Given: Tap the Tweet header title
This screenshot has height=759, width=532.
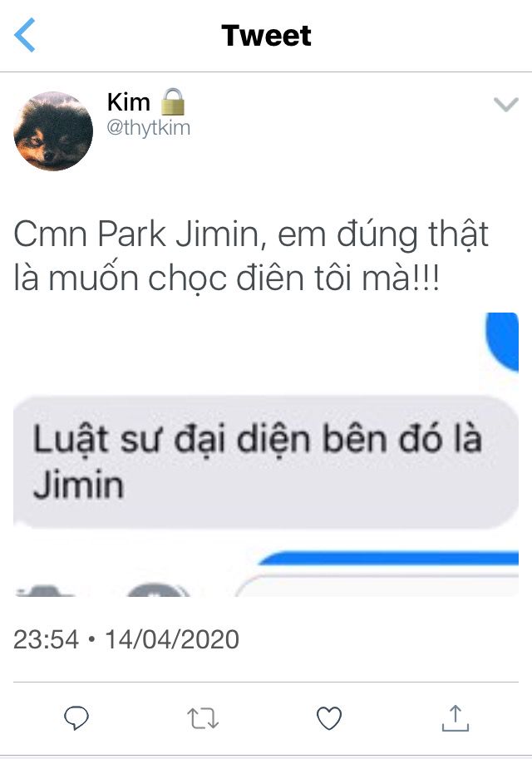Looking at the screenshot, I should (x=266, y=36).
